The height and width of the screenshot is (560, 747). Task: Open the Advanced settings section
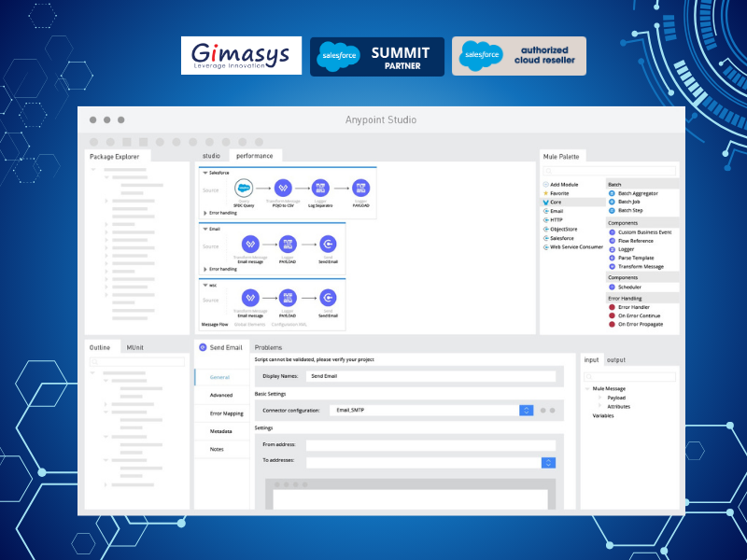(x=221, y=395)
